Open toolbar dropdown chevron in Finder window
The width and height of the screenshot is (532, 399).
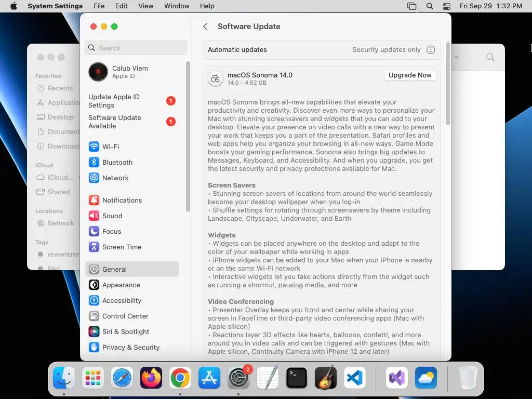(457, 57)
